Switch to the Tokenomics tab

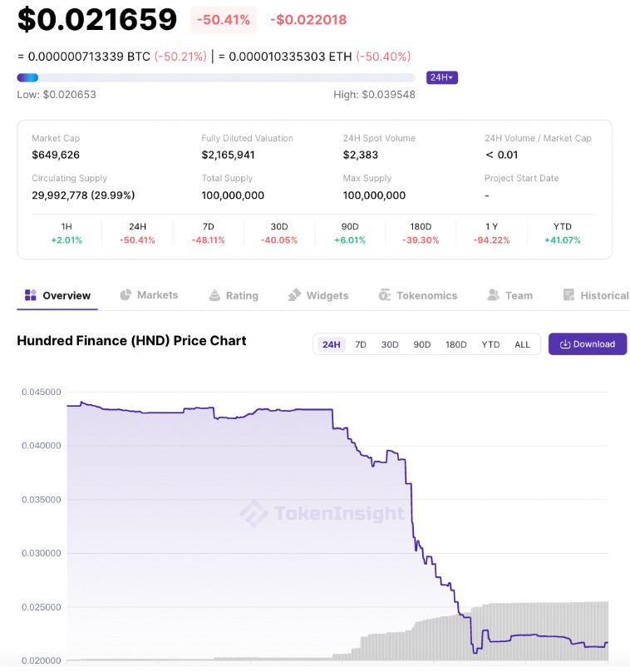[426, 295]
